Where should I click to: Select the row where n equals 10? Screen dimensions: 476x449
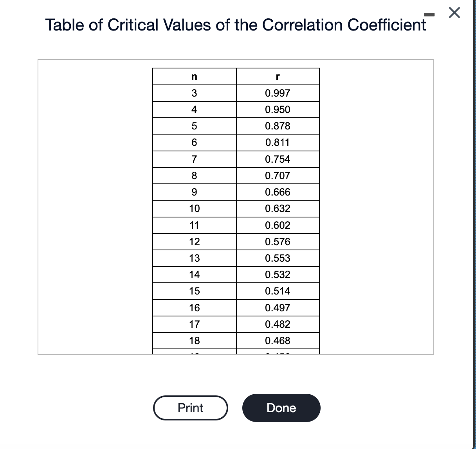195,208
